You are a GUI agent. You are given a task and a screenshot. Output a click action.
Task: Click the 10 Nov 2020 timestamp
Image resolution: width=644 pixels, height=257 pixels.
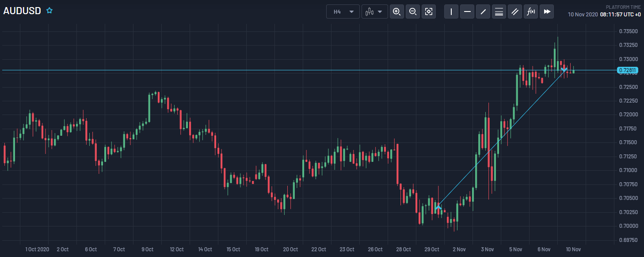583,14
